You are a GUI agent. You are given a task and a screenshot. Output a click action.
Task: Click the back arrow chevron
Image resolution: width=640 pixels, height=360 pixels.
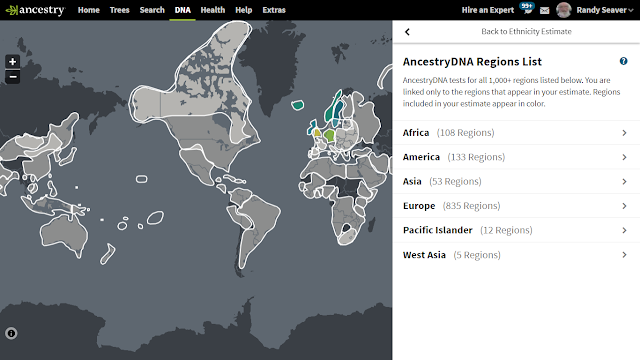(407, 32)
